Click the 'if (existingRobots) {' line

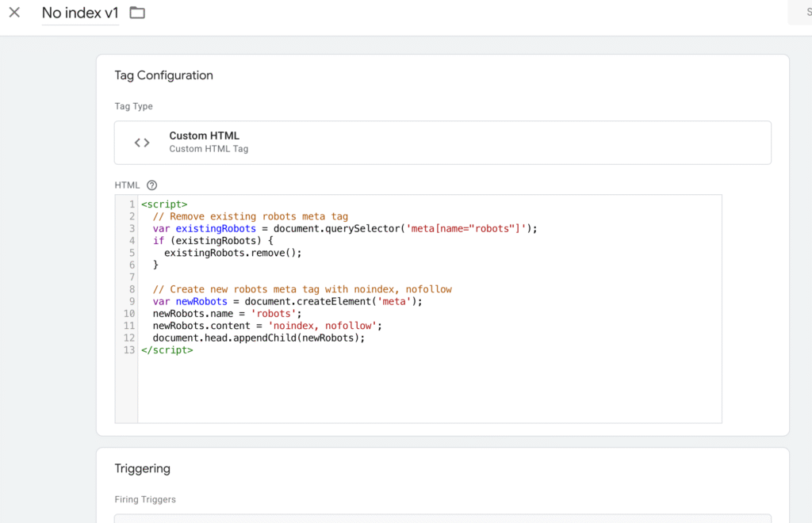click(213, 241)
